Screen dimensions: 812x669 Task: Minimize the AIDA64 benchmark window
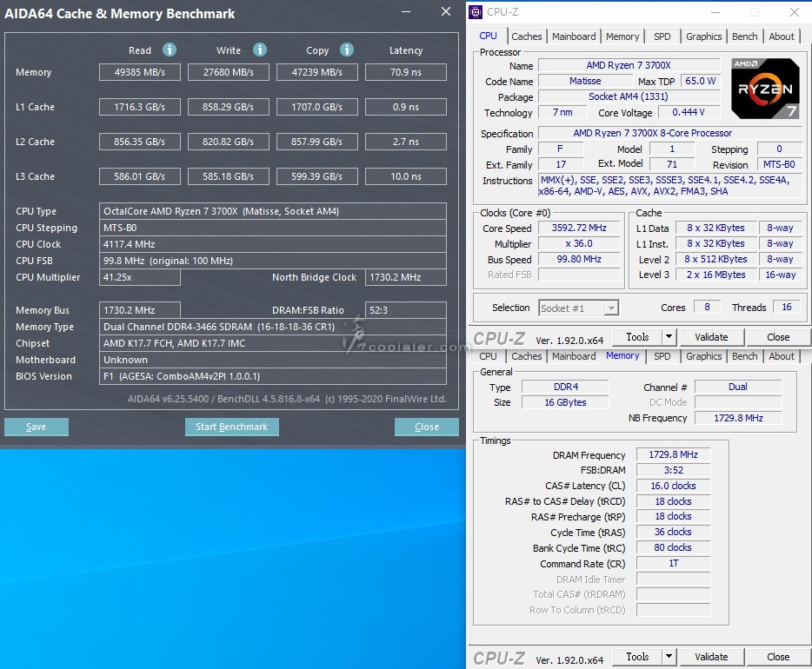[406, 11]
